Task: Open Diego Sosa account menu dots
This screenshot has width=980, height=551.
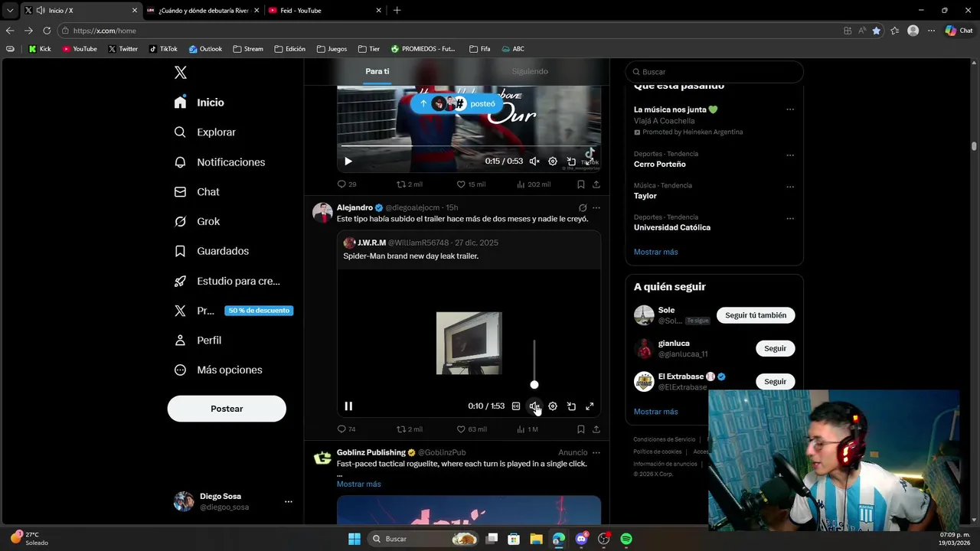Action: tap(289, 501)
